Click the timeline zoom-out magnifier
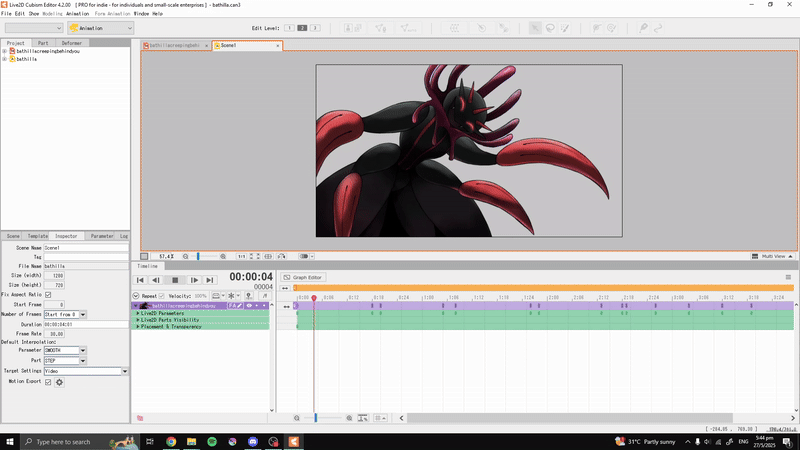800x450 pixels. tap(296, 418)
